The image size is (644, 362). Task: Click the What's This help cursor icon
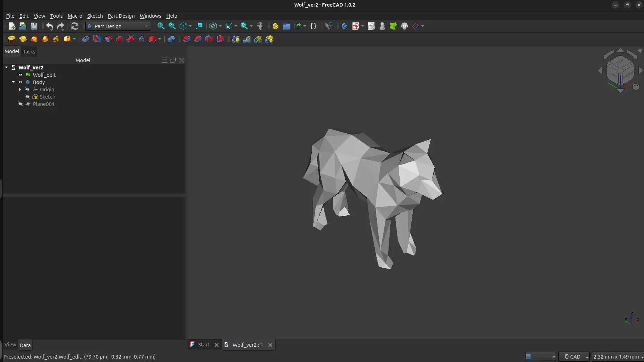pos(329,26)
